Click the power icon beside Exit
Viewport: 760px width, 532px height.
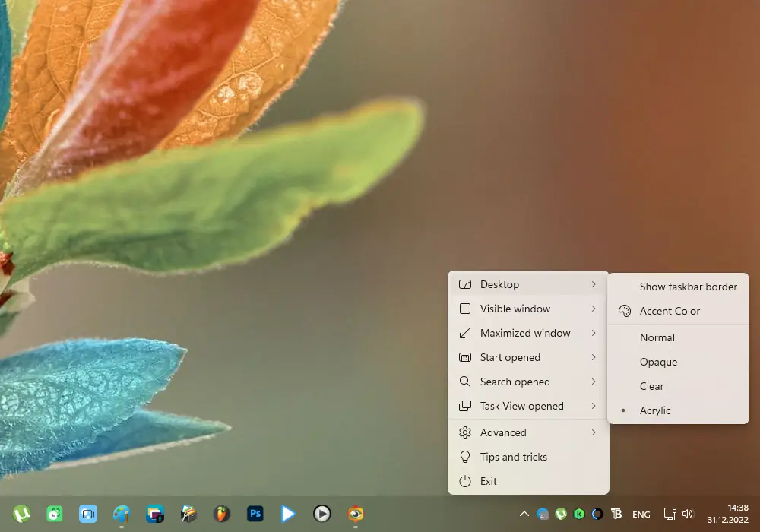point(465,481)
